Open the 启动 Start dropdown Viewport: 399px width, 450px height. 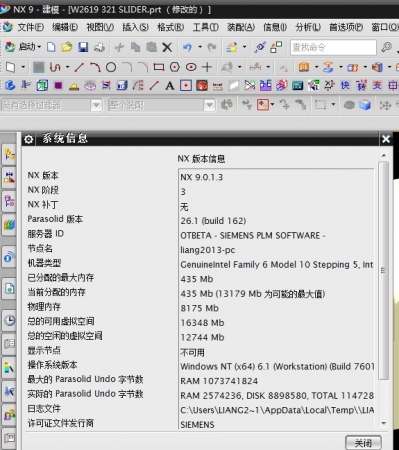(x=23, y=47)
